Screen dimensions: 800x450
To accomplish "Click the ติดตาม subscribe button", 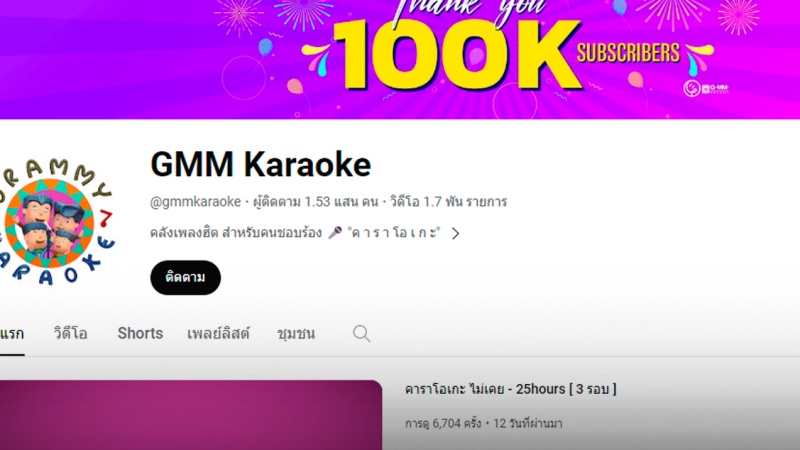I will pos(185,278).
